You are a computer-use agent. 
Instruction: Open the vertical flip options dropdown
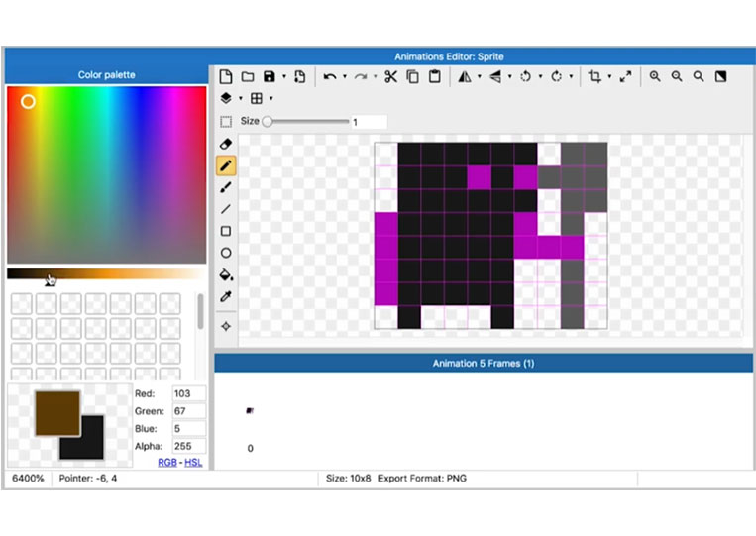click(509, 76)
